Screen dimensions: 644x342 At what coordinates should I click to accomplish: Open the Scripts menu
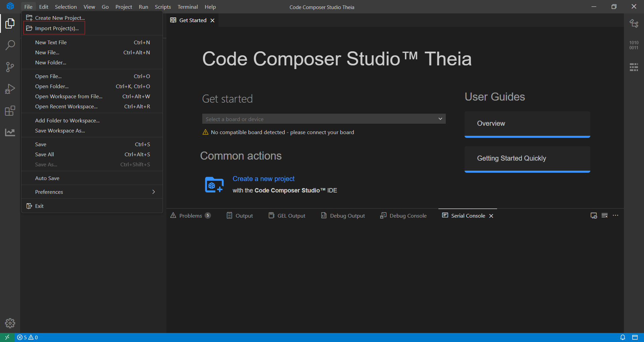[163, 7]
